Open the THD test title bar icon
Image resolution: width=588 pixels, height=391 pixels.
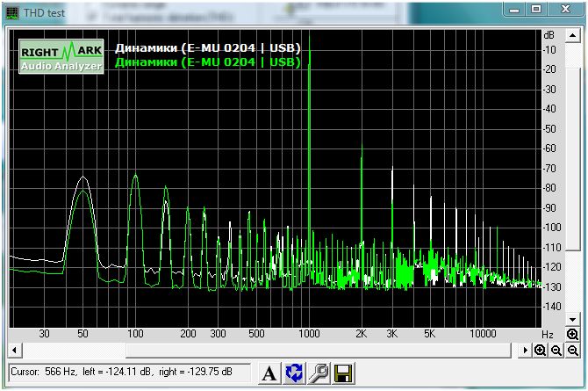coord(11,11)
